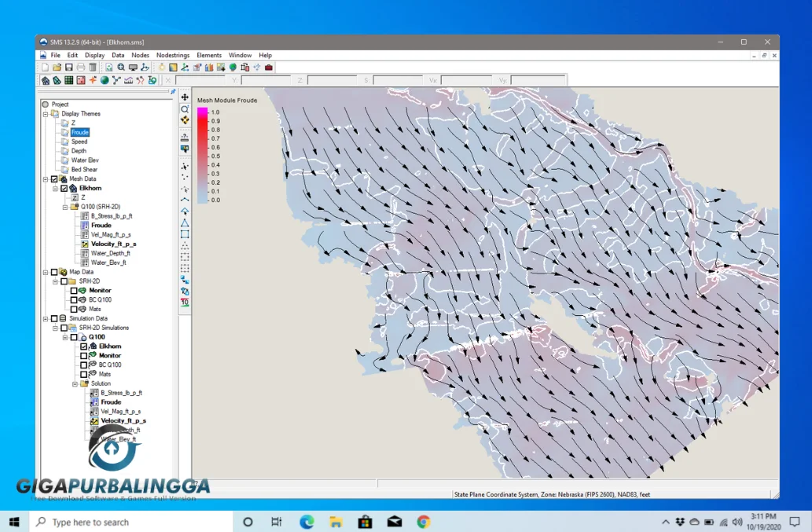The width and height of the screenshot is (812, 532).
Task: Click the Open folder toolbar icon
Action: coord(57,68)
